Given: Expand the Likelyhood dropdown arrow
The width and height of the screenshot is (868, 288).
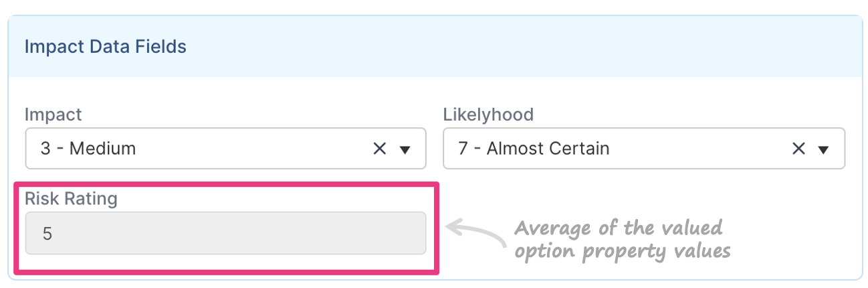Looking at the screenshot, I should coord(823,149).
